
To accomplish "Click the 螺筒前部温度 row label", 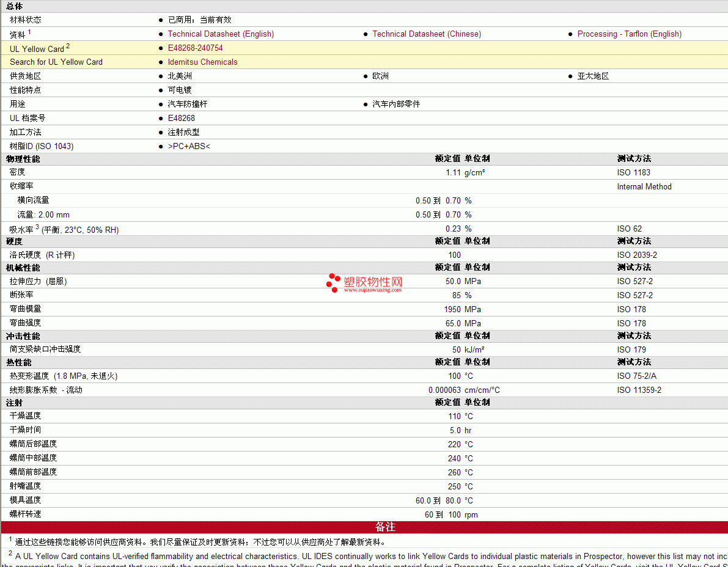I will pyautogui.click(x=33, y=472).
